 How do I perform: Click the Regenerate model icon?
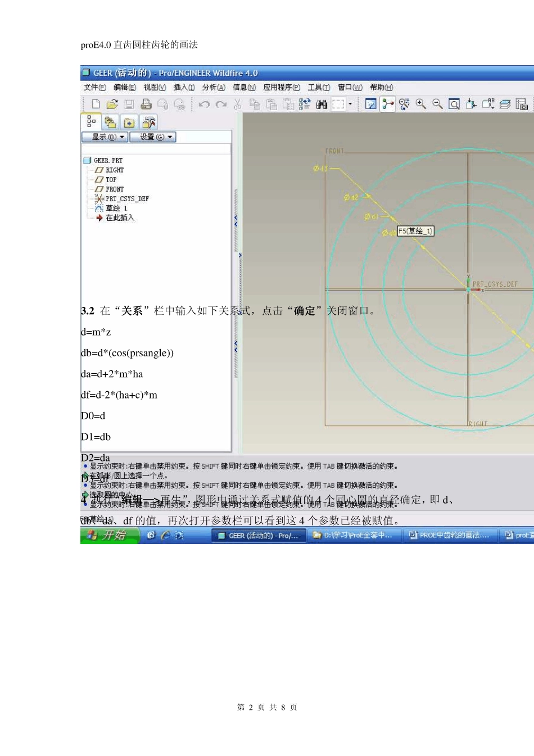[x=305, y=104]
